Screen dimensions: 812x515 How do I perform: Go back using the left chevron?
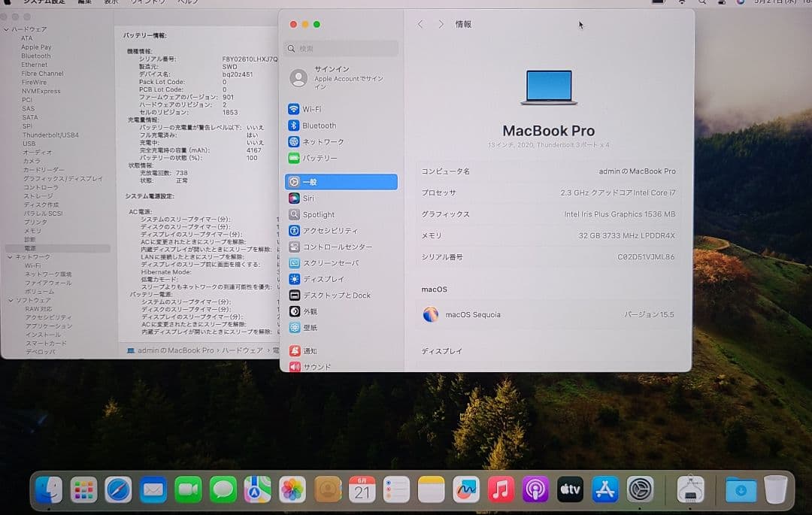tap(420, 24)
